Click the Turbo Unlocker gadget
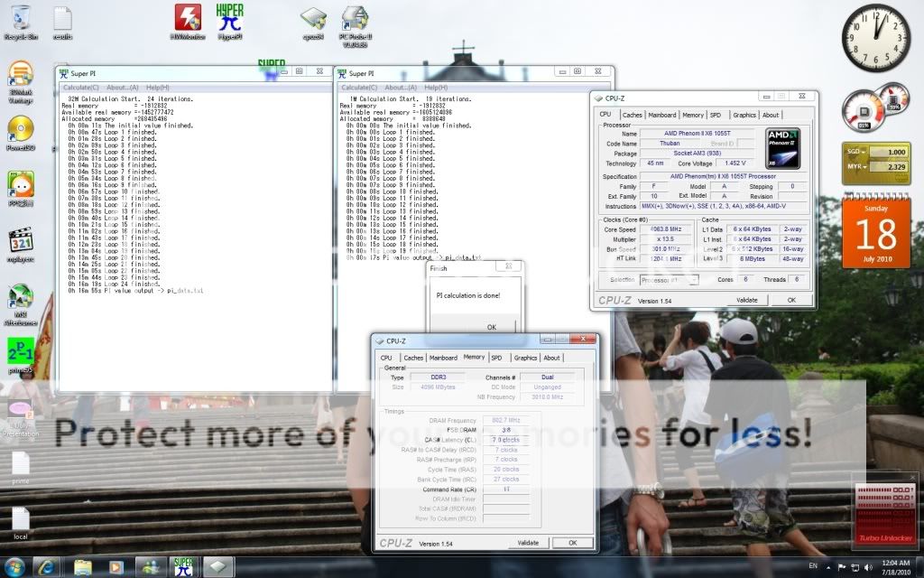Screen dimensions: 924x578 tap(885, 515)
